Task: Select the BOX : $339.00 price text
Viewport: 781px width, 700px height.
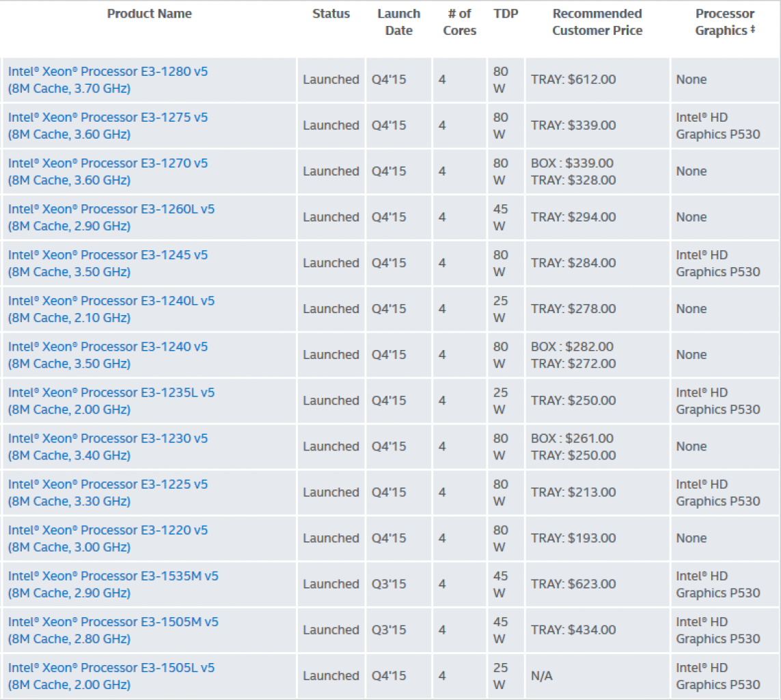Action: coord(573,163)
